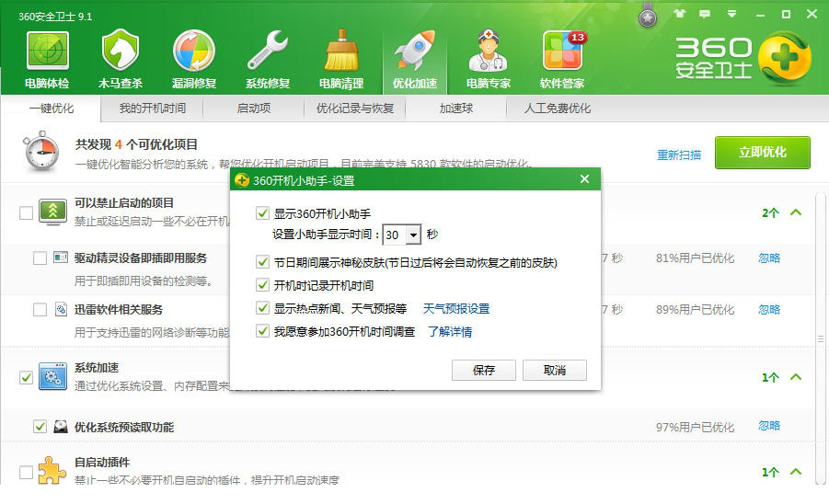
Task: Uncheck the 系统加速 group checkbox
Action: (x=26, y=377)
